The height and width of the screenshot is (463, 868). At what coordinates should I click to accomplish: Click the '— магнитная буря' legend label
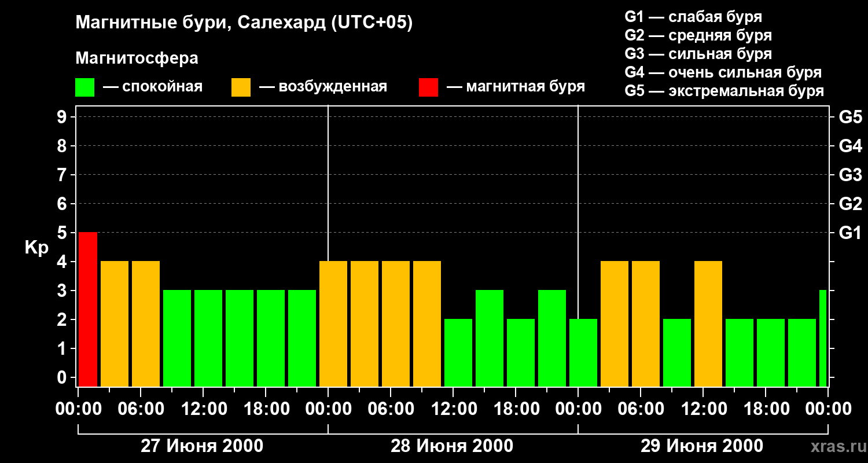click(516, 87)
